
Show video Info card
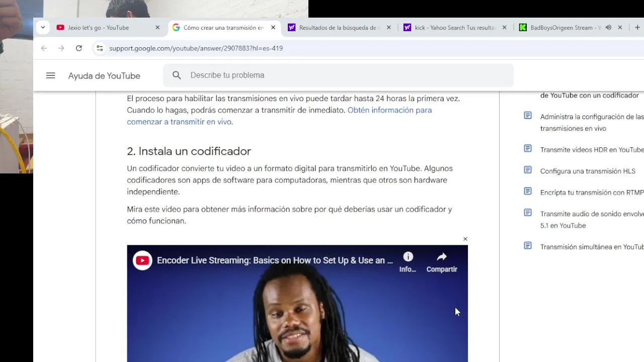click(x=408, y=262)
